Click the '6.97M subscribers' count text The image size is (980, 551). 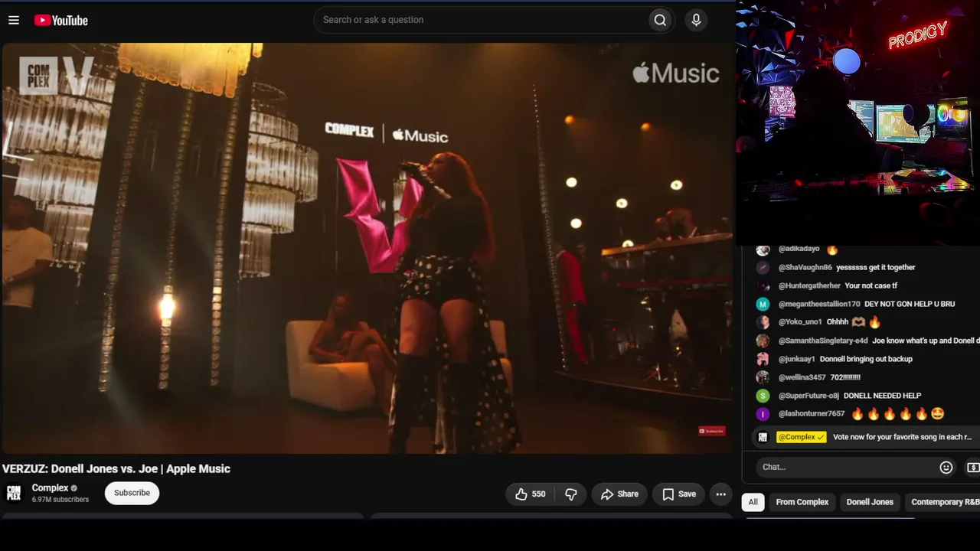pyautogui.click(x=60, y=500)
